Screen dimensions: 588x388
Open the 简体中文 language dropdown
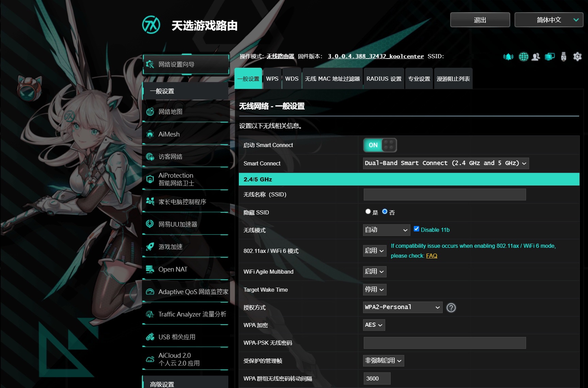(x=549, y=20)
